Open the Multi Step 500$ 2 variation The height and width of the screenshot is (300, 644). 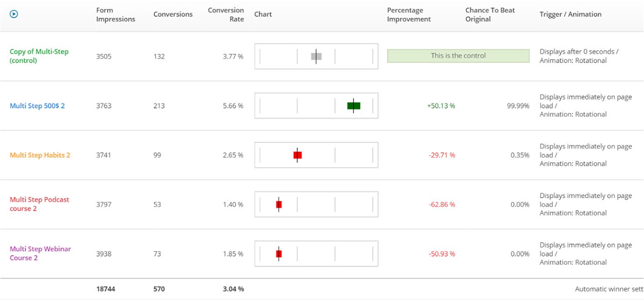[x=37, y=106]
